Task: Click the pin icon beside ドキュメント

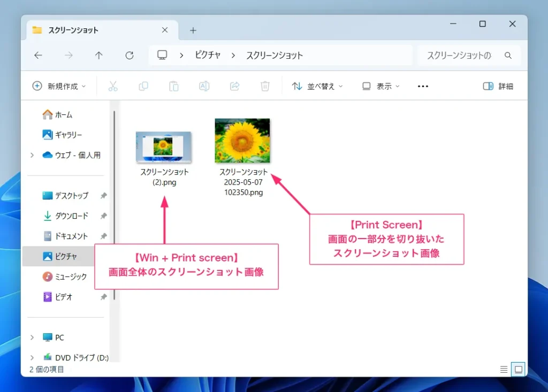Action: 103,236
